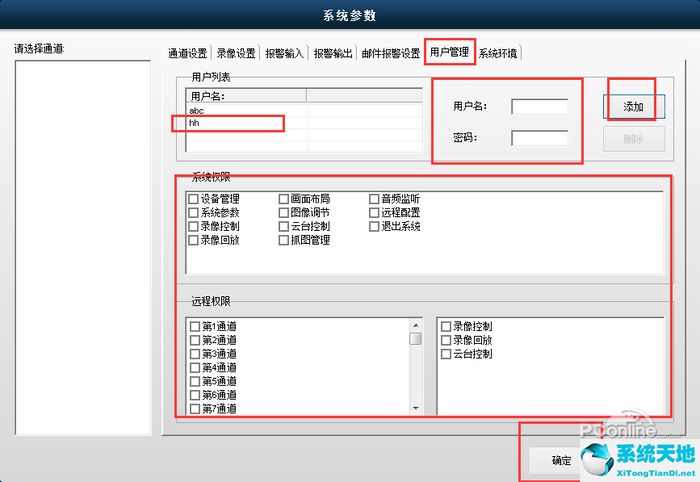Click the 确定 button

562,460
